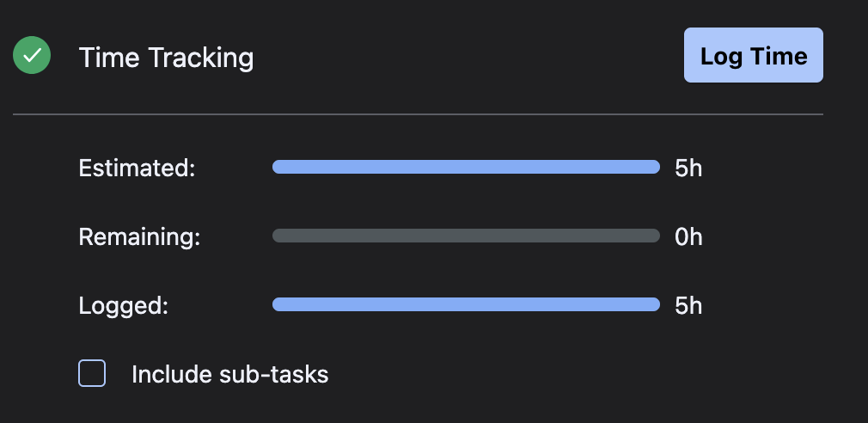Click the divider line under Time Tracking
The width and height of the screenshot is (868, 423).
click(418, 113)
